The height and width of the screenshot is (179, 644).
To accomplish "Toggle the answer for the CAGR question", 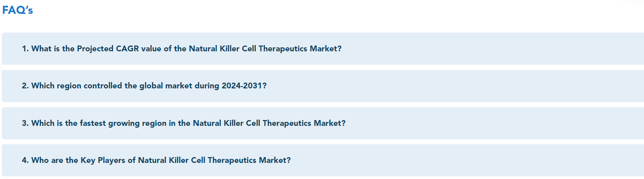I will (323, 49).
